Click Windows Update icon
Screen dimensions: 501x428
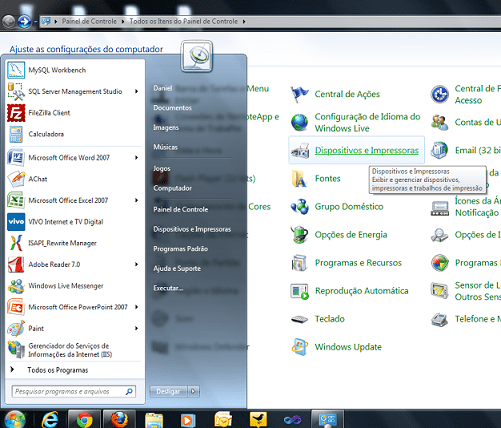click(x=299, y=347)
